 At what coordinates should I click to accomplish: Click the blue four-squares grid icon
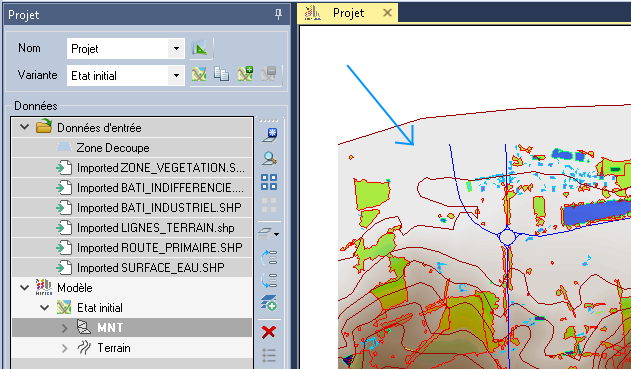click(x=269, y=182)
